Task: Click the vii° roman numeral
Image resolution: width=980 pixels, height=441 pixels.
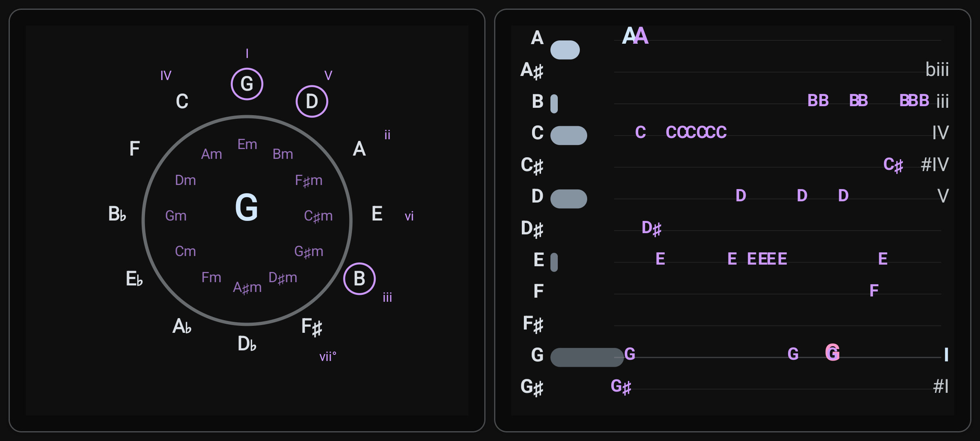Action: (x=327, y=357)
